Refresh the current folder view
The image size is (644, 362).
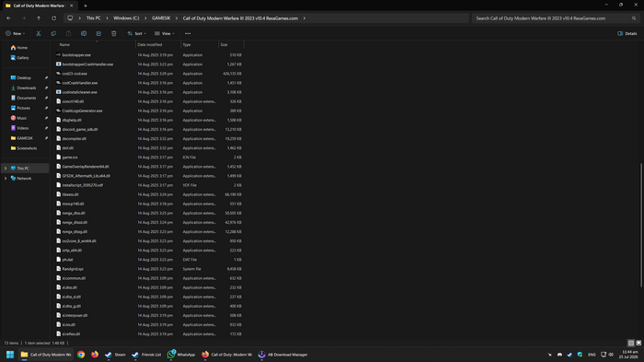coord(53,18)
